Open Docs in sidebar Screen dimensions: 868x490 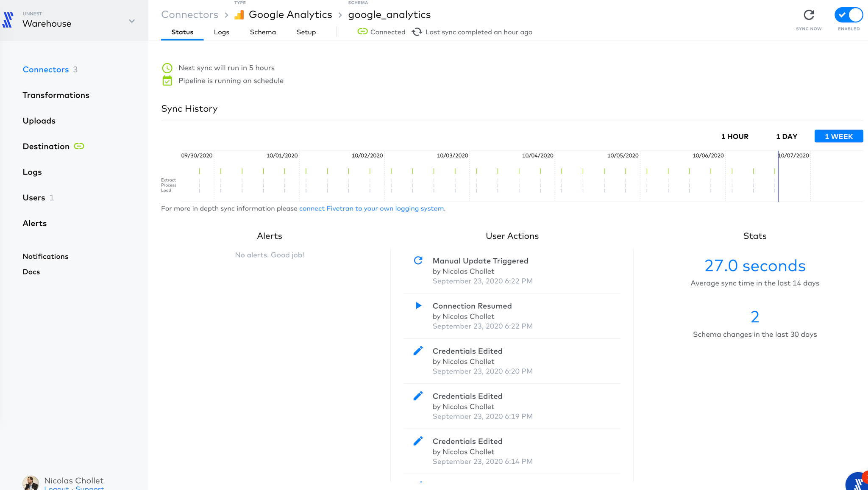pos(31,272)
